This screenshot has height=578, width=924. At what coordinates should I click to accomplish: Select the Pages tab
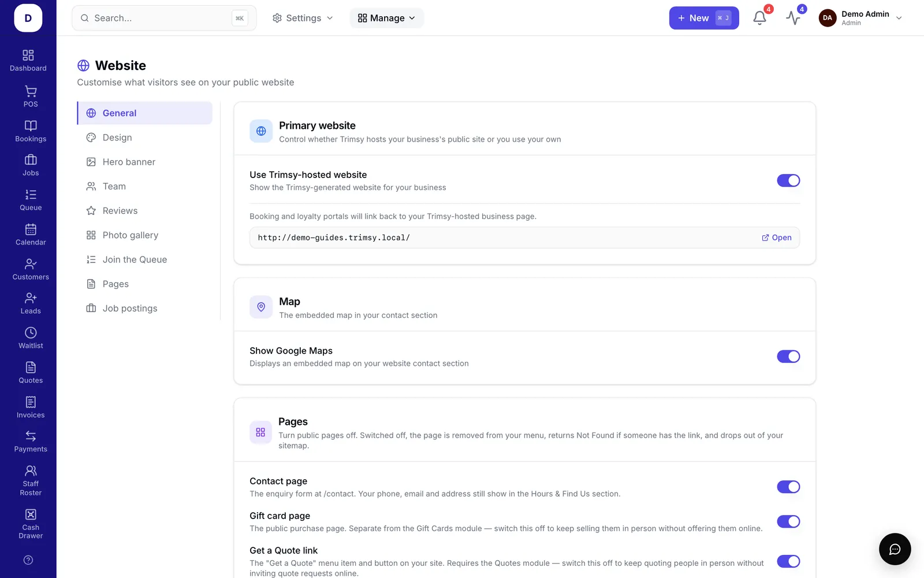[145, 284]
